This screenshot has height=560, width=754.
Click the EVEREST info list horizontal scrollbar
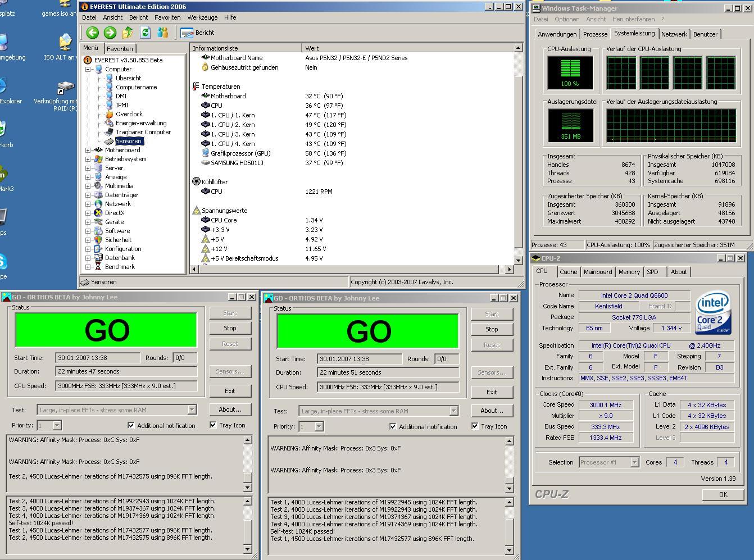click(x=352, y=270)
